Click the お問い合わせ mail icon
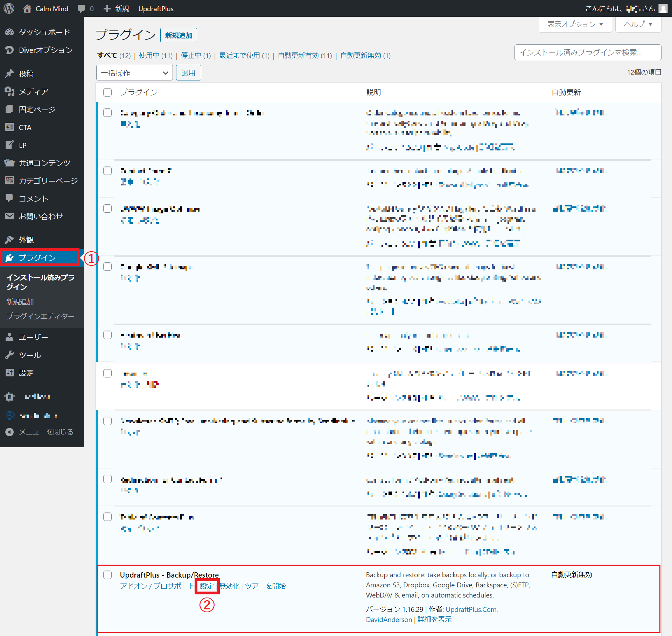The height and width of the screenshot is (636, 672). pyautogui.click(x=9, y=216)
